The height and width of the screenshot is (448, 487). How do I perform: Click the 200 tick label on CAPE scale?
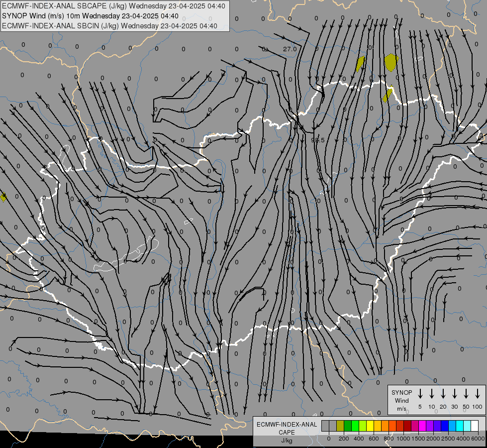coord(344,439)
